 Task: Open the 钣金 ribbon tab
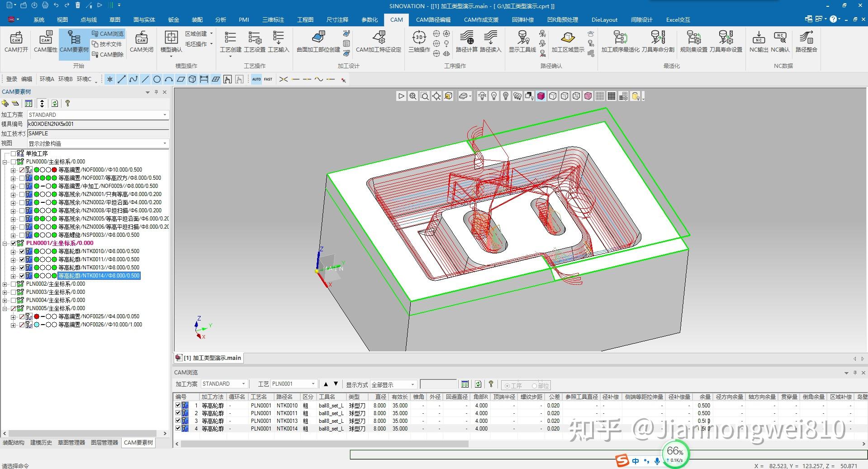click(174, 19)
